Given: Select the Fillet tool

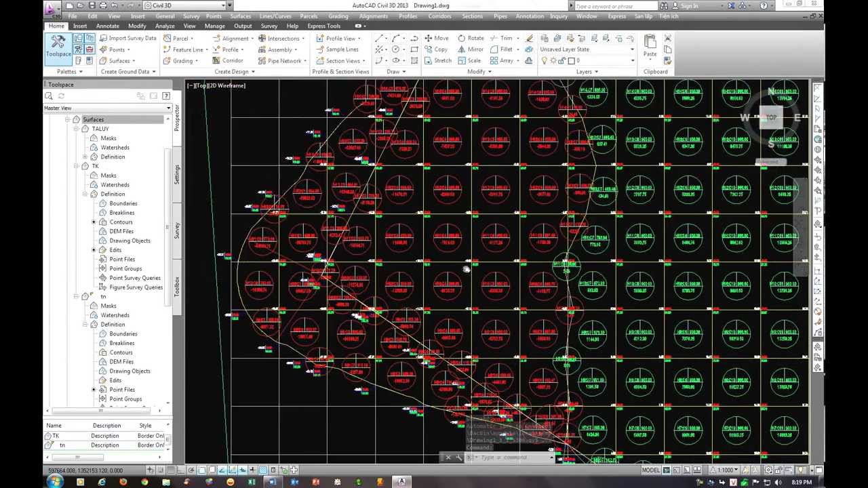Looking at the screenshot, I should coord(502,49).
